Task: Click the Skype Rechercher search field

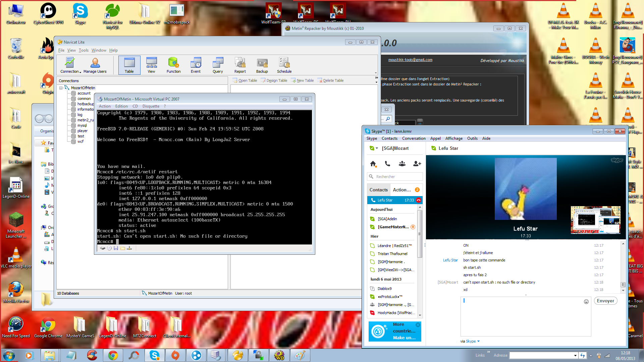Action: pos(395,177)
